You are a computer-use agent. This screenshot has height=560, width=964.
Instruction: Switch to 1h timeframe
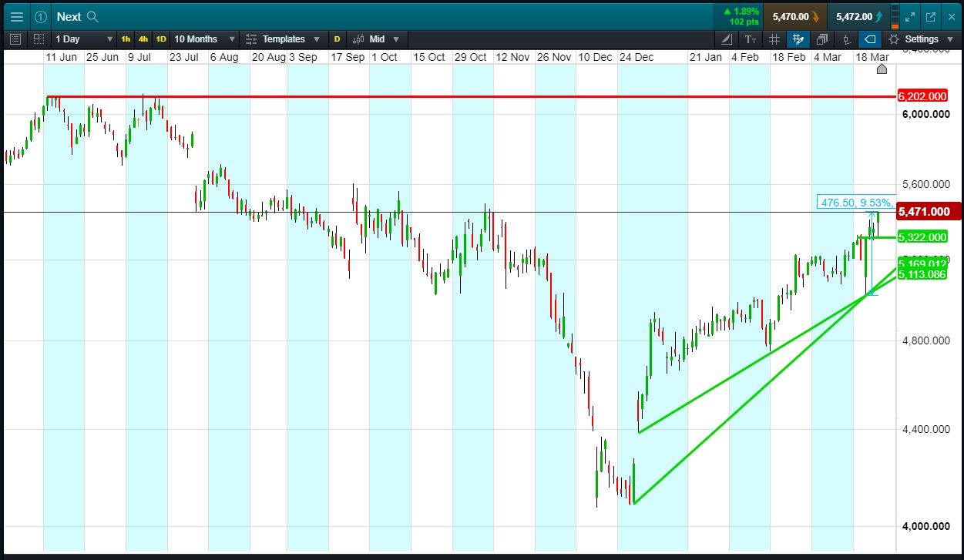(126, 39)
